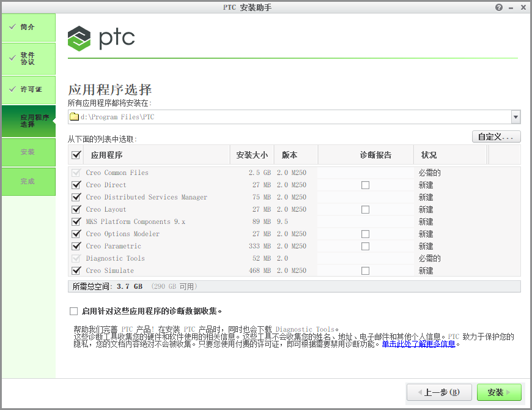The height and width of the screenshot is (410, 532).
Task: Click the 468 MB size value
Action: [x=260, y=270]
